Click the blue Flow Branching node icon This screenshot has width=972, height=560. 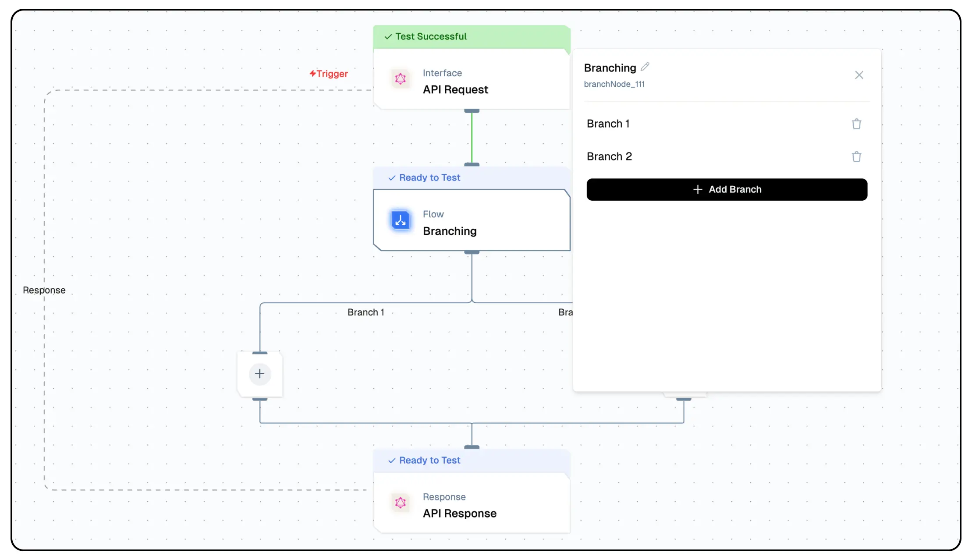[x=400, y=220]
